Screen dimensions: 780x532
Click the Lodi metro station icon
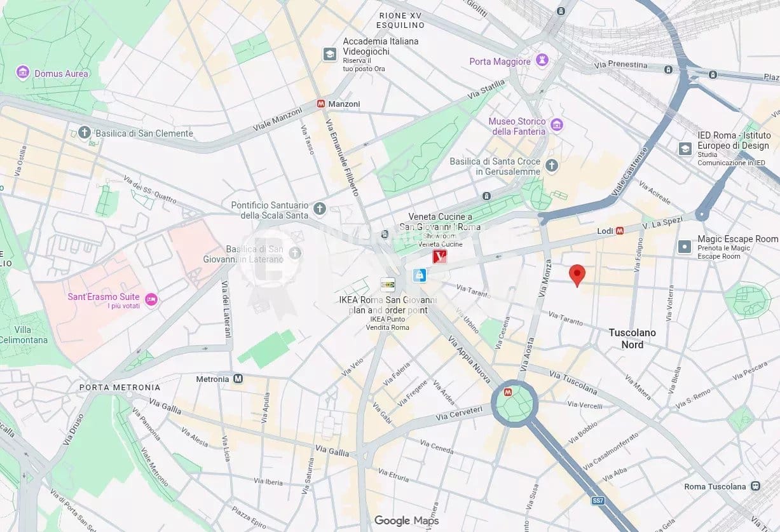click(x=619, y=231)
